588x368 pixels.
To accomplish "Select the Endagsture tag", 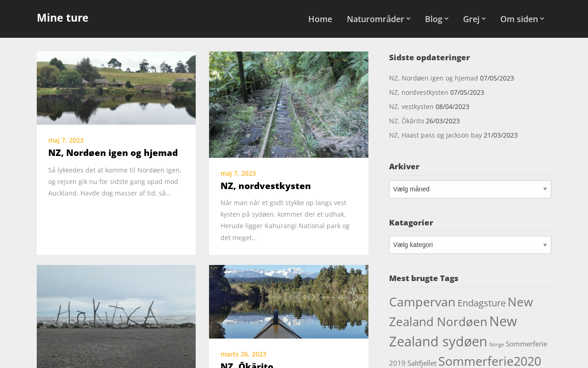I will 481,303.
